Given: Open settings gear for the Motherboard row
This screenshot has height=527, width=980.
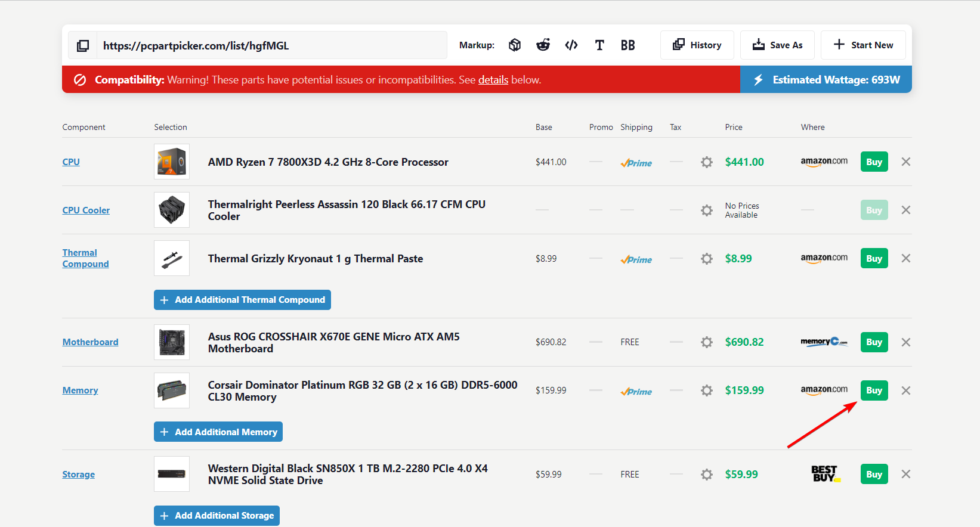Looking at the screenshot, I should pos(707,342).
